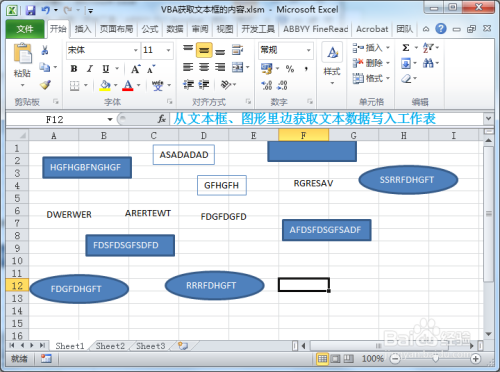Click the ASADADAD text box

(184, 155)
